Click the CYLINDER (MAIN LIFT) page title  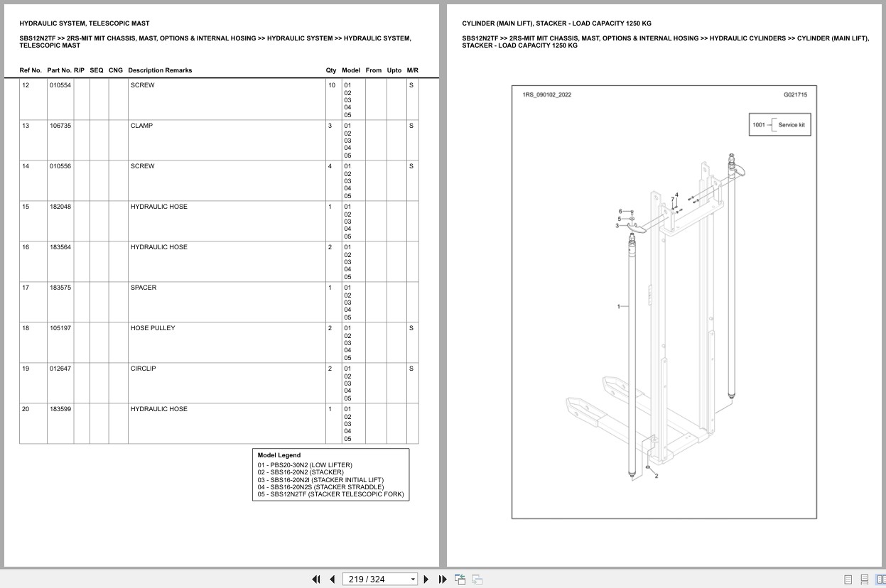point(556,23)
